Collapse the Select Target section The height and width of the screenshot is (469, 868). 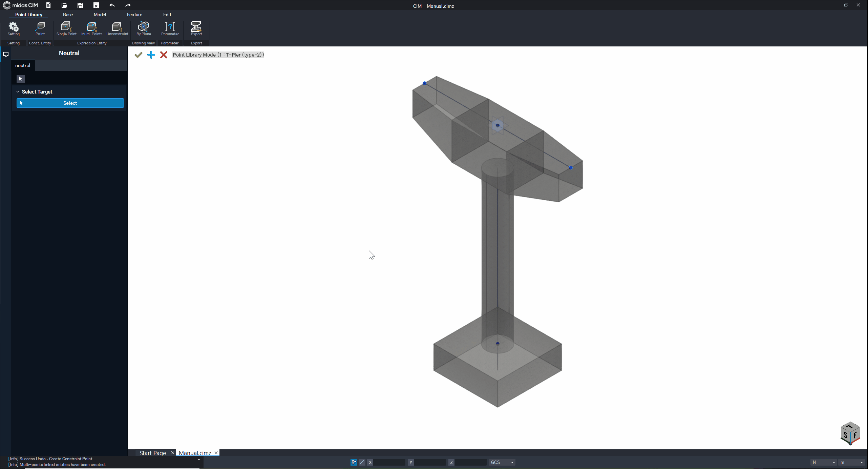tap(18, 92)
